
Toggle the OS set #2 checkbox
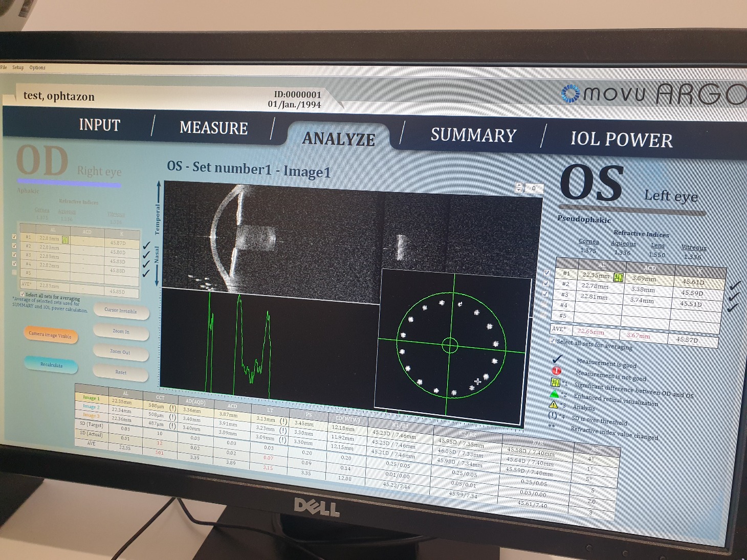point(546,283)
